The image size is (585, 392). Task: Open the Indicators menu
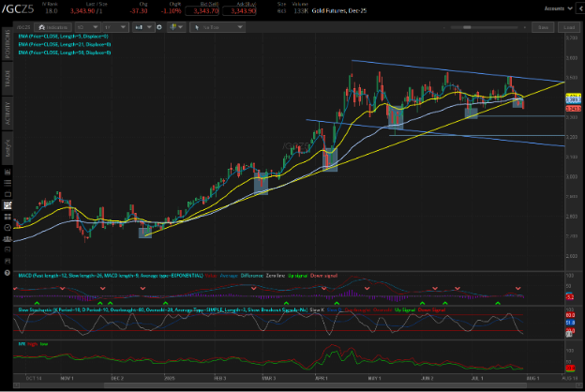(53, 27)
